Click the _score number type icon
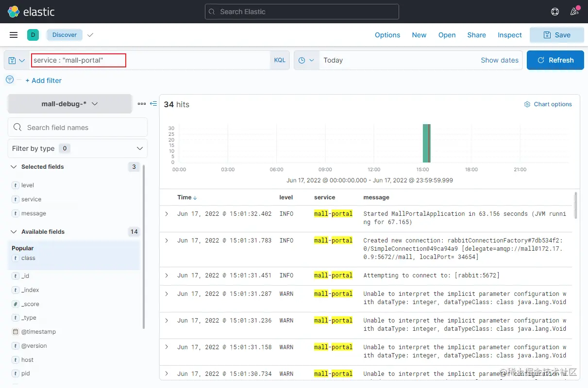The height and width of the screenshot is (388, 588). pos(16,304)
